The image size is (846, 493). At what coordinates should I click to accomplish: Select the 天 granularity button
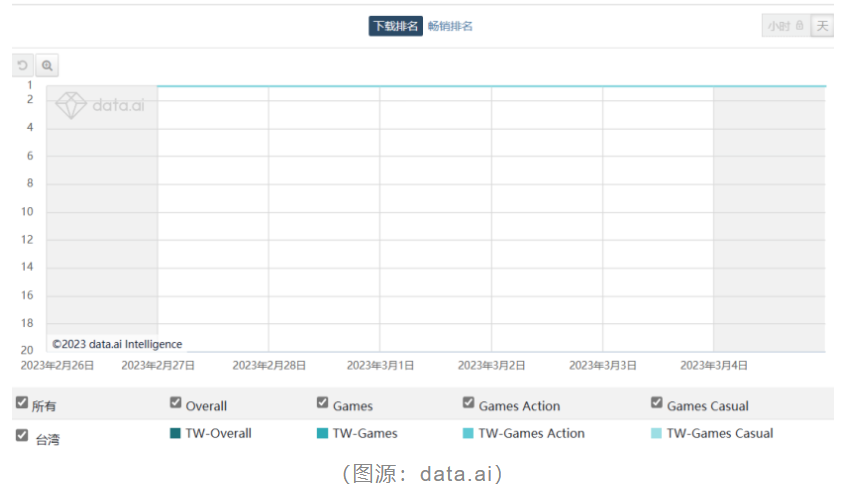pyautogui.click(x=822, y=26)
